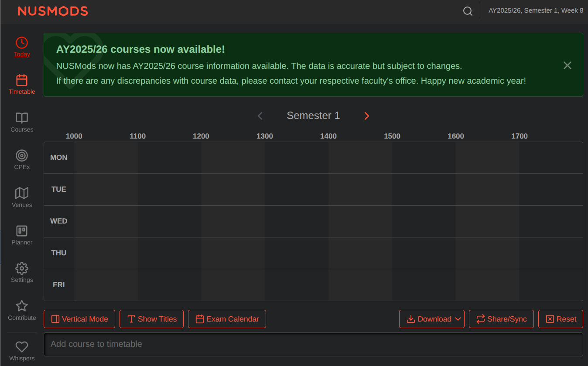The image size is (588, 366).
Task: Focus the Add course to timetable field
Action: tap(313, 344)
